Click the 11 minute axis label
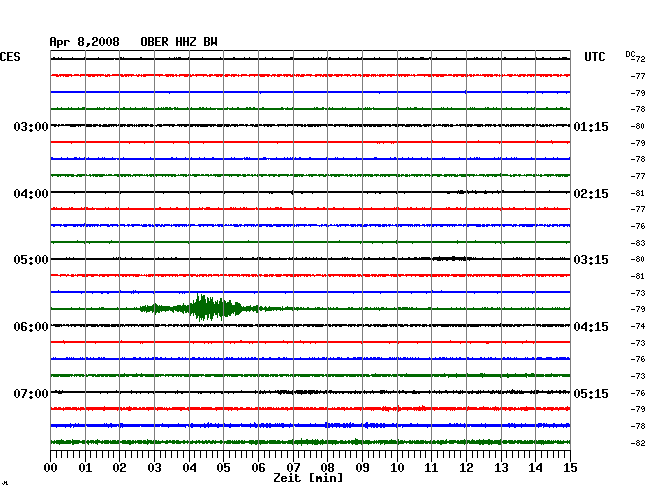This screenshot has height=494, width=650. 431,468
